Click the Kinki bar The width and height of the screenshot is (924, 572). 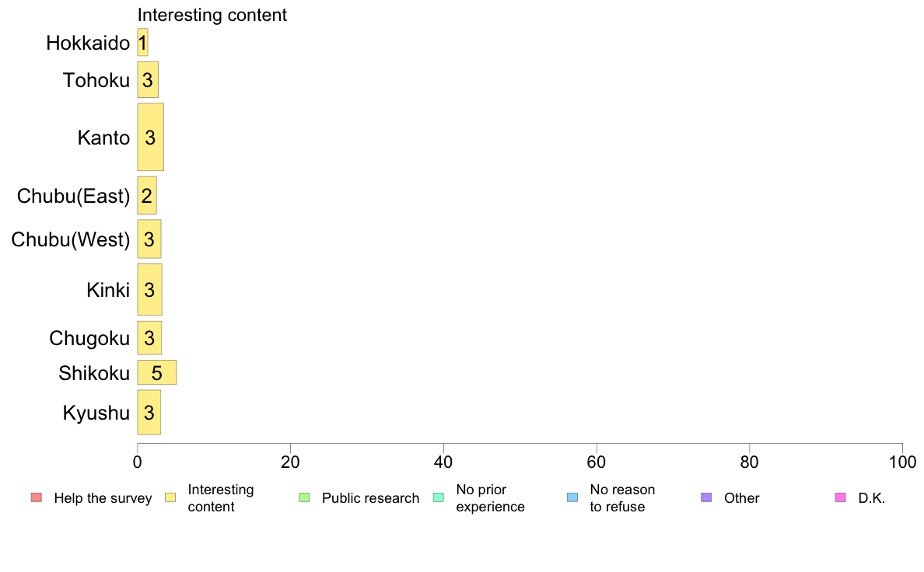149,289
